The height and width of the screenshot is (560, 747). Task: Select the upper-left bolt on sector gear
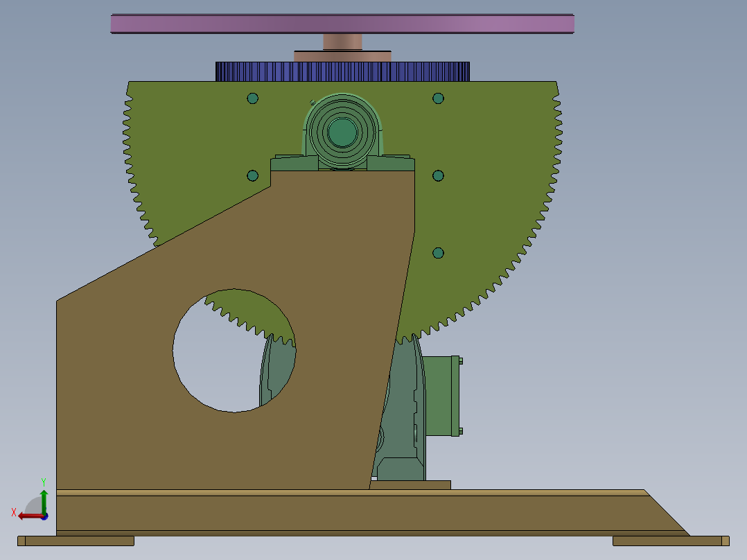pyautogui.click(x=252, y=98)
